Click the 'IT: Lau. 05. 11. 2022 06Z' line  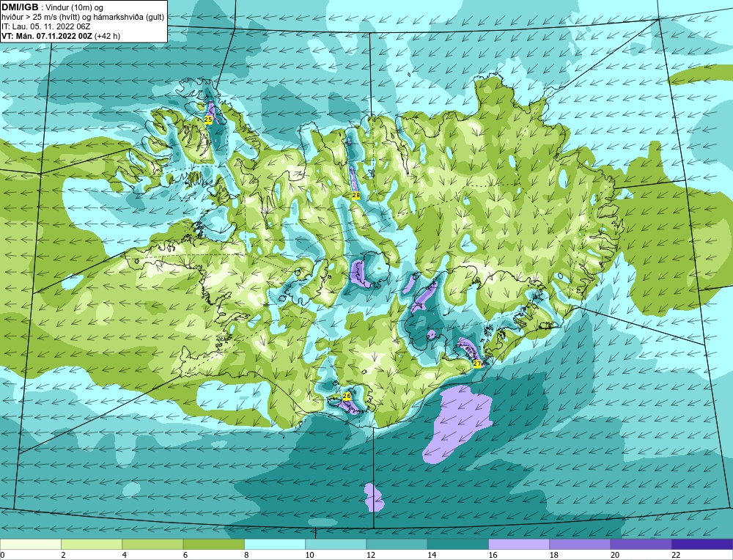45,26
